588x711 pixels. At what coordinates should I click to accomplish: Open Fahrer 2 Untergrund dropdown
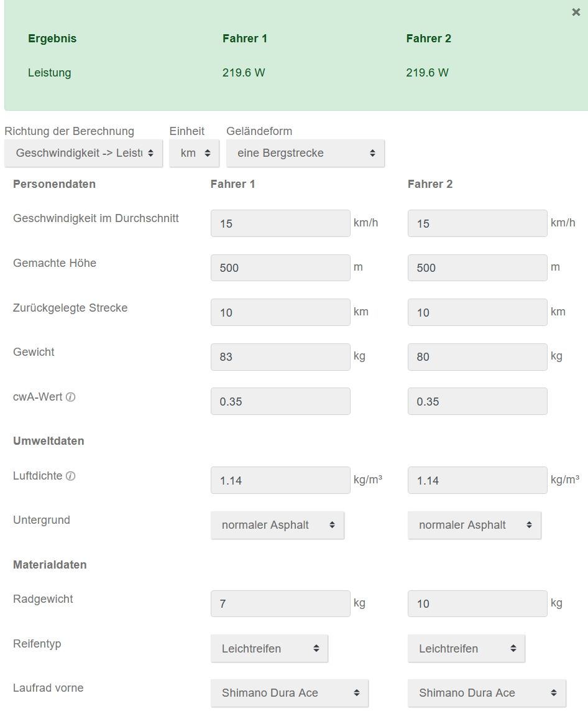coord(474,525)
